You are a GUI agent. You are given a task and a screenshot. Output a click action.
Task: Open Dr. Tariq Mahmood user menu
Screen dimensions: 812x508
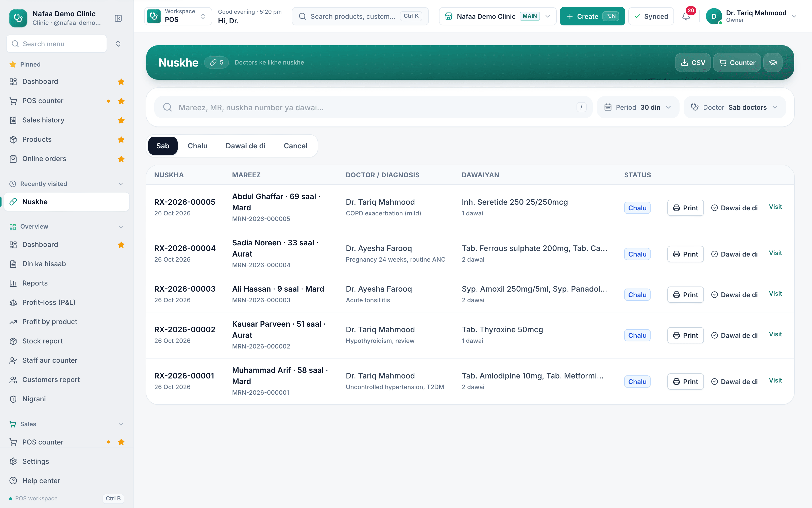pyautogui.click(x=751, y=16)
